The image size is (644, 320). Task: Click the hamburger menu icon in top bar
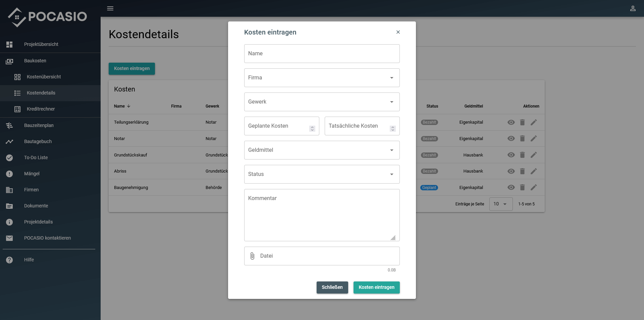click(x=110, y=8)
